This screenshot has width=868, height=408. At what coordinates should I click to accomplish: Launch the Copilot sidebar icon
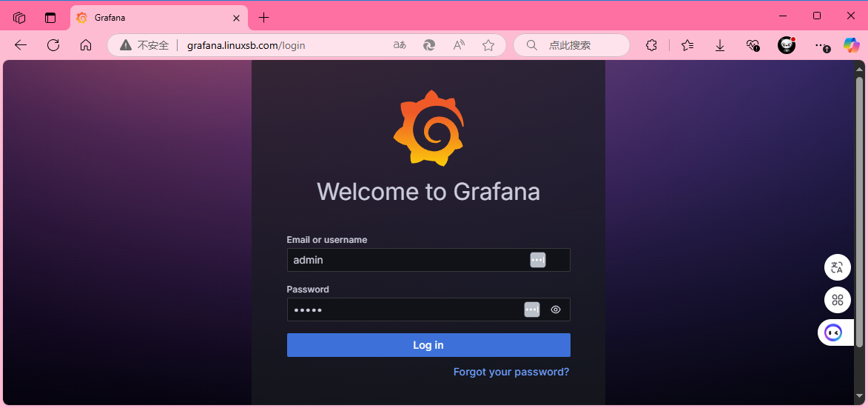click(851, 45)
